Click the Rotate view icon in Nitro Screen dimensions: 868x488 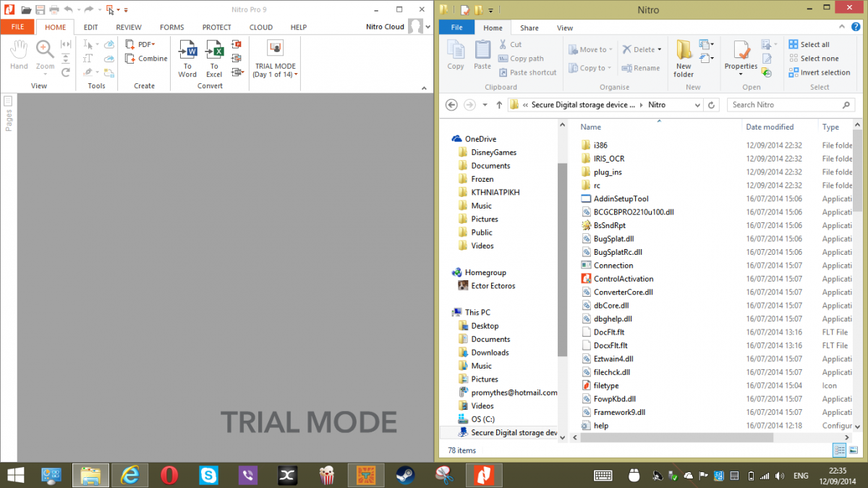pos(66,72)
